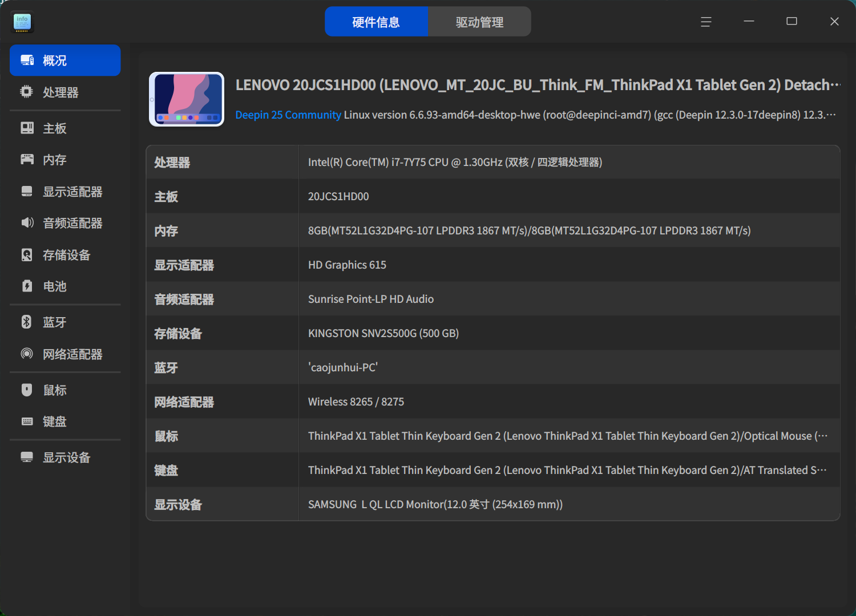
Task: Click the HD Graphics 615 entry
Action: point(347,265)
